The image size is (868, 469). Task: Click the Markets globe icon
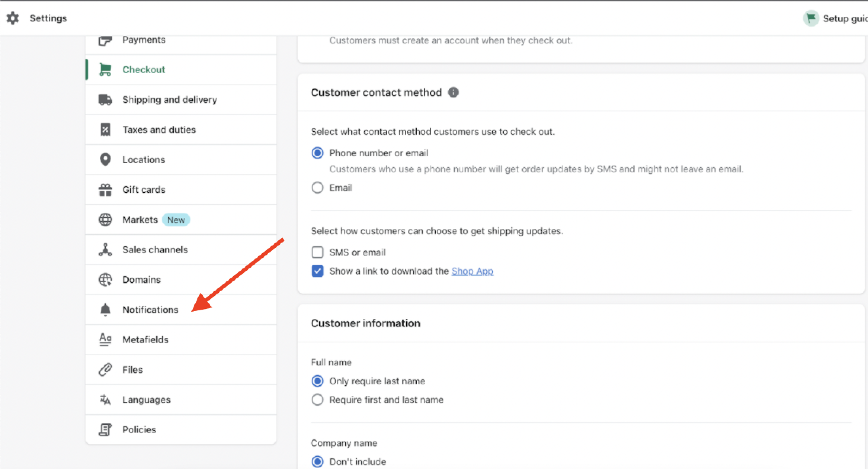[105, 220]
